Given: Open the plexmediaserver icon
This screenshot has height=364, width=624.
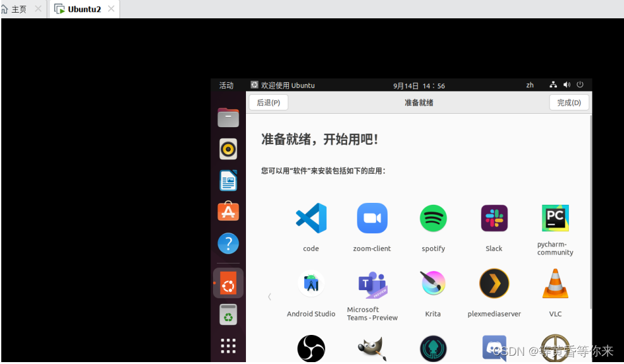Looking at the screenshot, I should (x=494, y=283).
